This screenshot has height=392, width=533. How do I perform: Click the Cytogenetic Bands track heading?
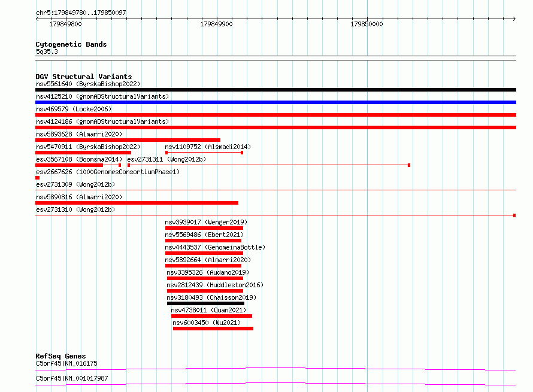pyautogui.click(x=71, y=44)
